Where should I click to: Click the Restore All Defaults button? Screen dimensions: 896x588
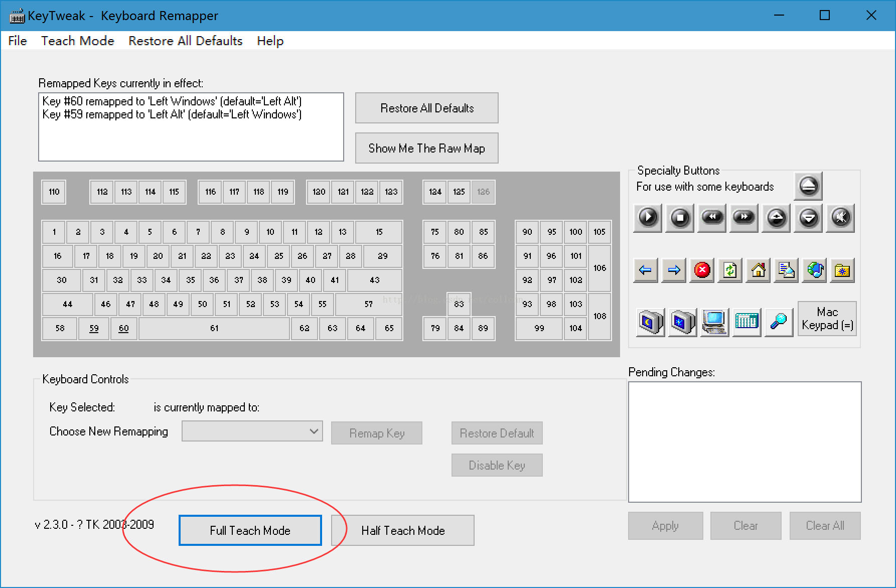coord(427,108)
